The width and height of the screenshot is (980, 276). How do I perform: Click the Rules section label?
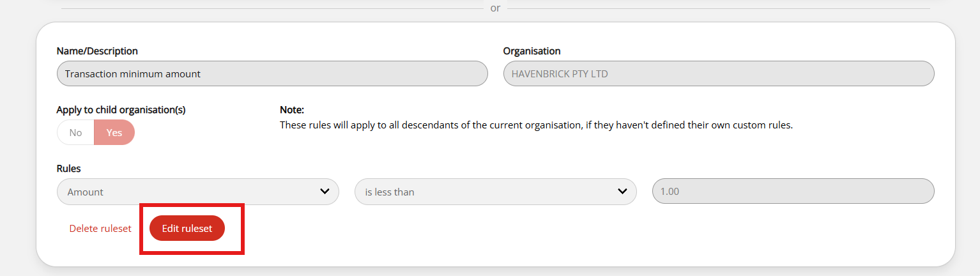point(69,169)
